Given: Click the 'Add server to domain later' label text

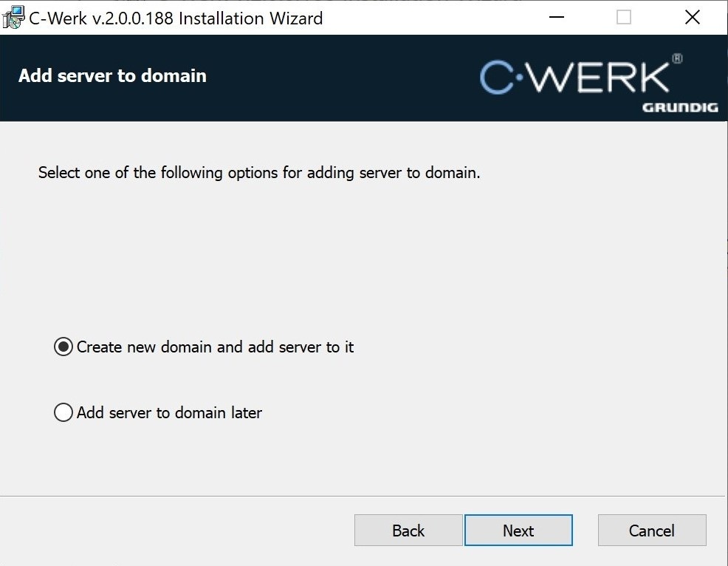Looking at the screenshot, I should click(169, 412).
